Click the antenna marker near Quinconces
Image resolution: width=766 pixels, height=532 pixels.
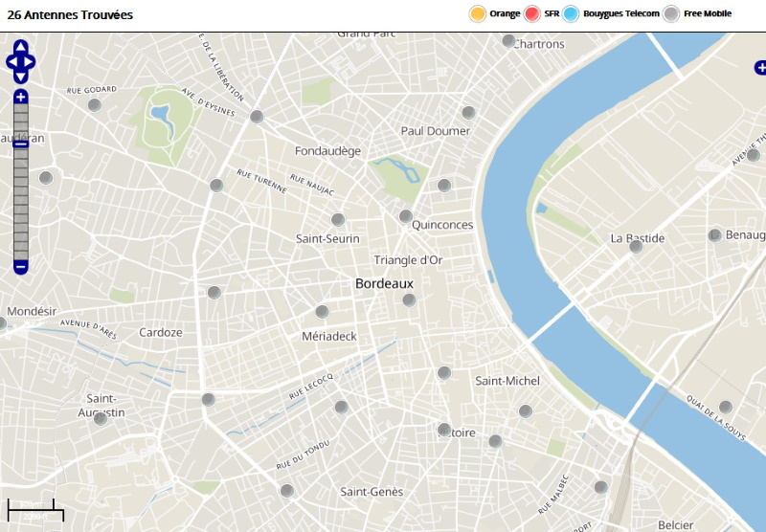(x=406, y=216)
